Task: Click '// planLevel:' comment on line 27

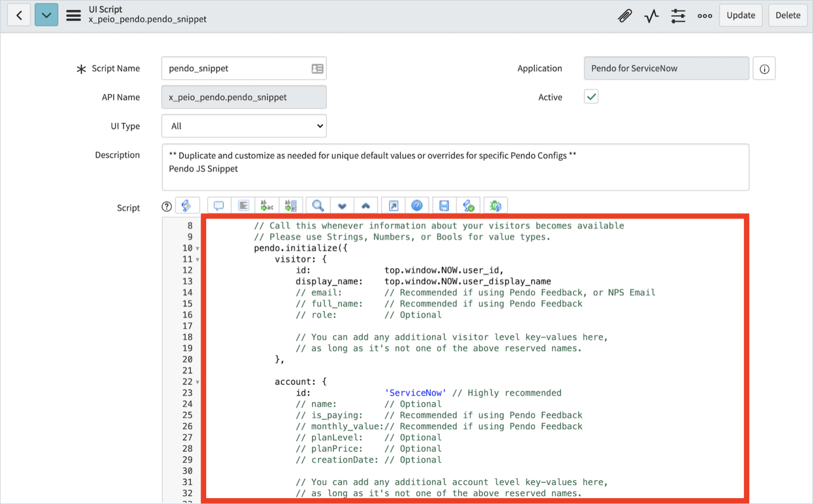Action: [329, 437]
